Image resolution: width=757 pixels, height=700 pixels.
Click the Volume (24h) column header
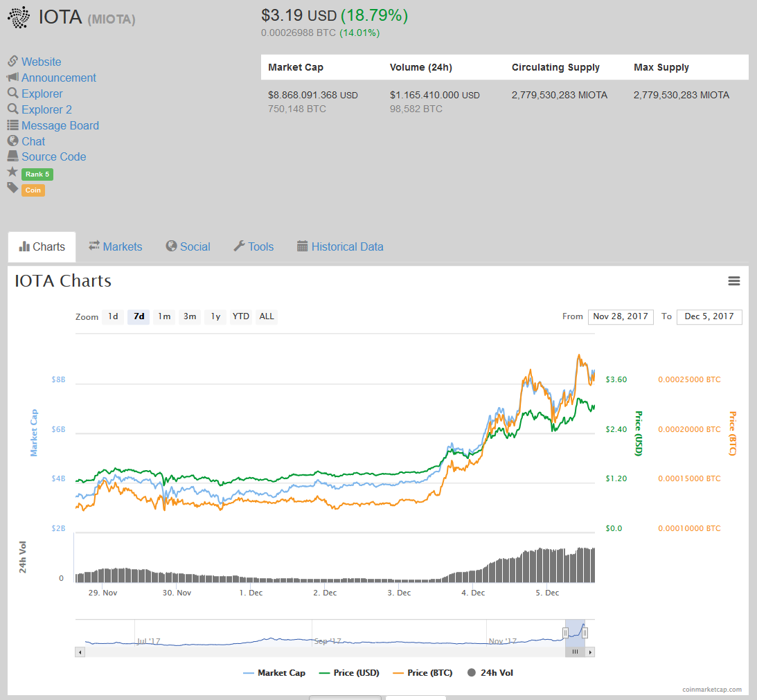point(421,68)
